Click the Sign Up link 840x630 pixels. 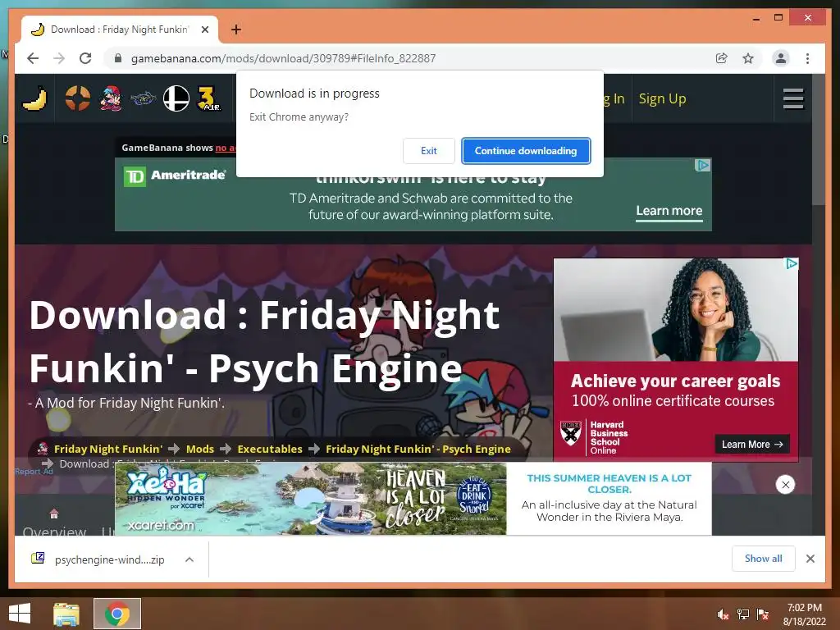pos(662,98)
